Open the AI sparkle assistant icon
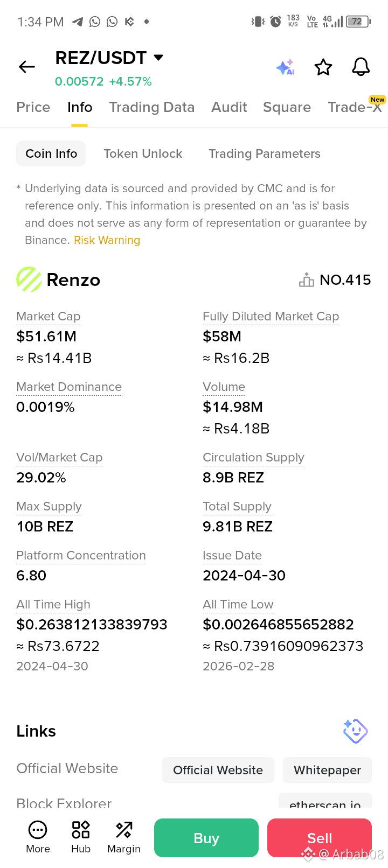Screen dimensions: 388x868 [285, 67]
